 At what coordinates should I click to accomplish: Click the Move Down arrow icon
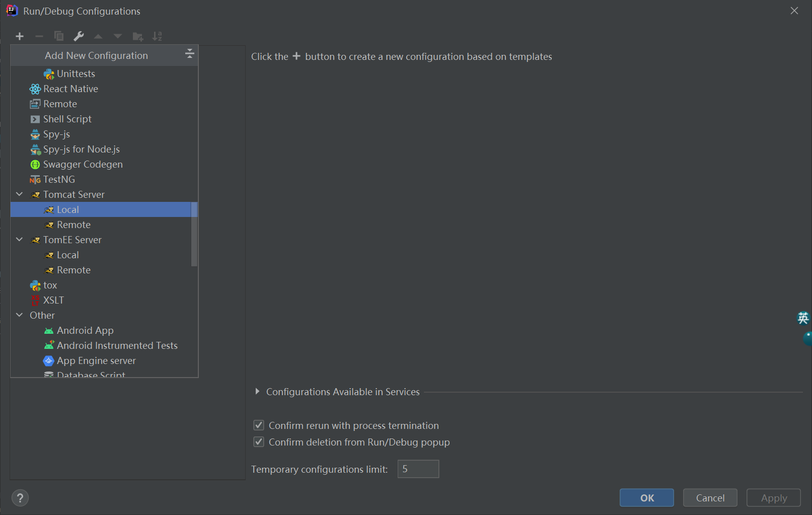pos(118,36)
